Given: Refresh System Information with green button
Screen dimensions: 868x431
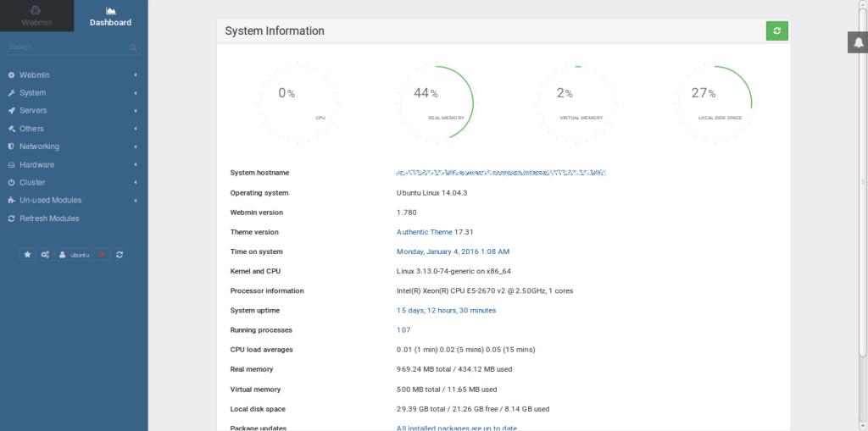Looking at the screenshot, I should [x=776, y=31].
